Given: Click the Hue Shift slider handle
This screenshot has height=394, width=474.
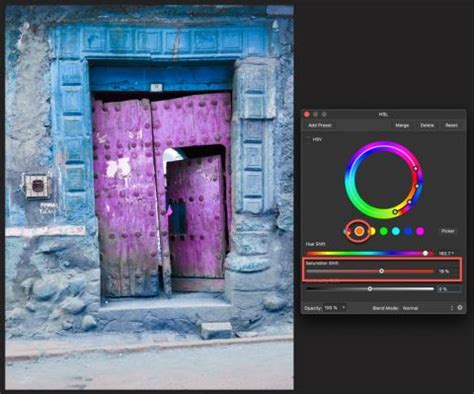Looking at the screenshot, I should tap(425, 253).
